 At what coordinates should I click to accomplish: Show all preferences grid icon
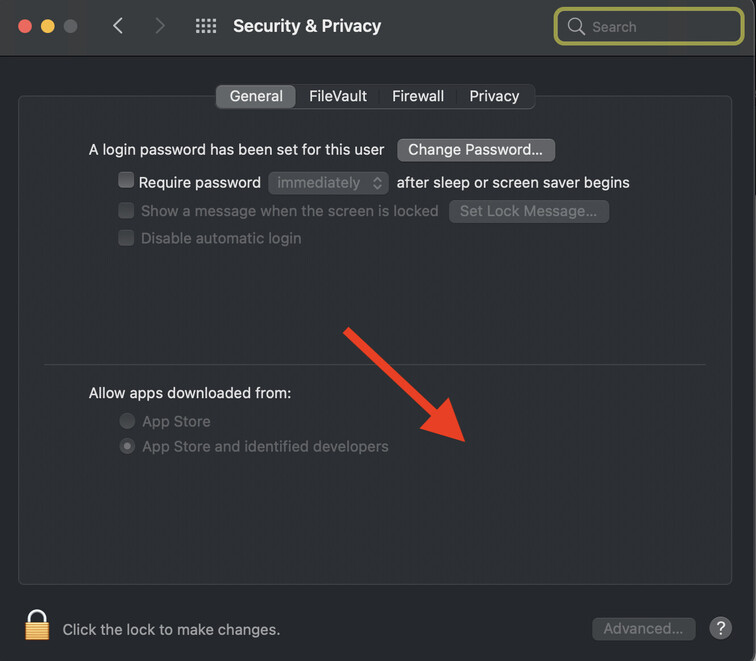pos(206,26)
